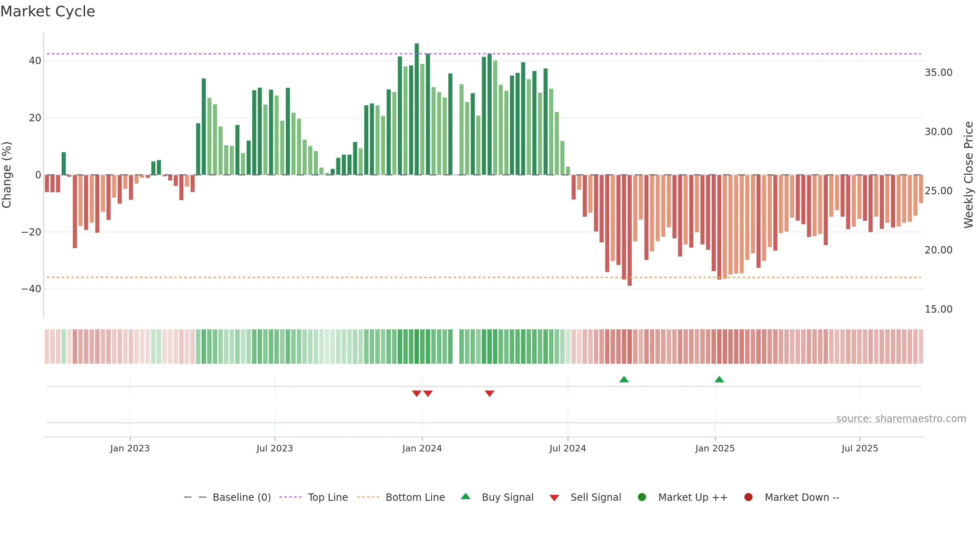Select the sell signal marker nearest Jan 2024 tick
The width and height of the screenshot is (980, 551).
(x=428, y=393)
